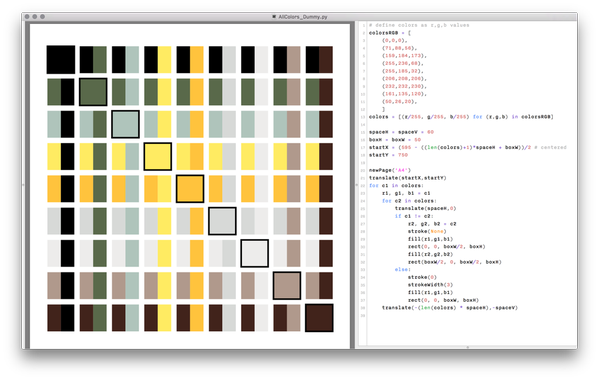Screen dimensions: 599x380
Task: Click the outlined solid taupe swatch
Action: tap(287, 286)
